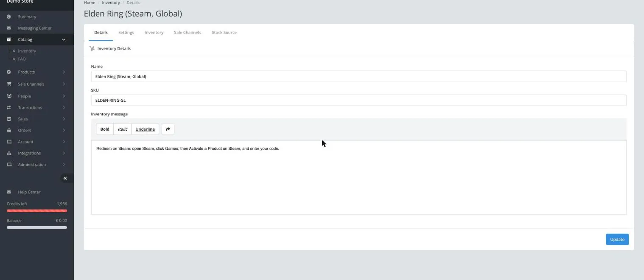
Task: Click the Products sidebar icon
Action: (x=9, y=72)
